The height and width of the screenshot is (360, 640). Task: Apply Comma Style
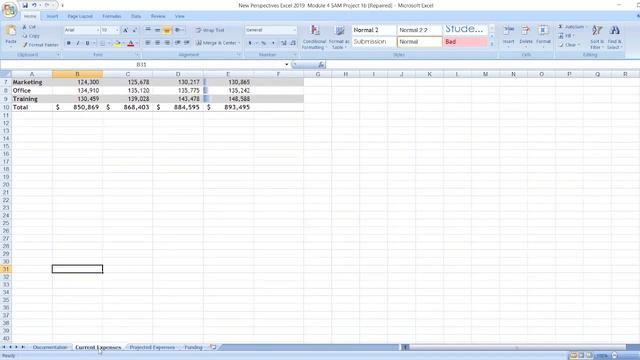click(x=273, y=43)
